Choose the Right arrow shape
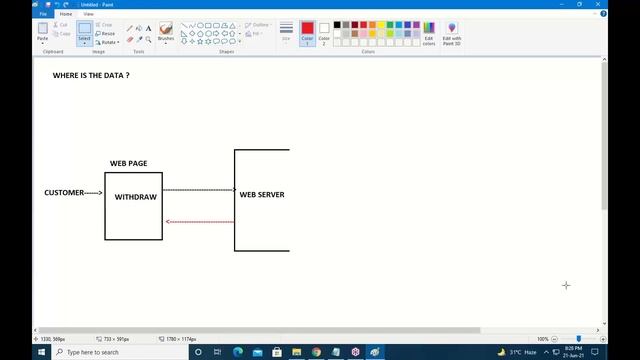The image size is (640, 360). coord(216,33)
